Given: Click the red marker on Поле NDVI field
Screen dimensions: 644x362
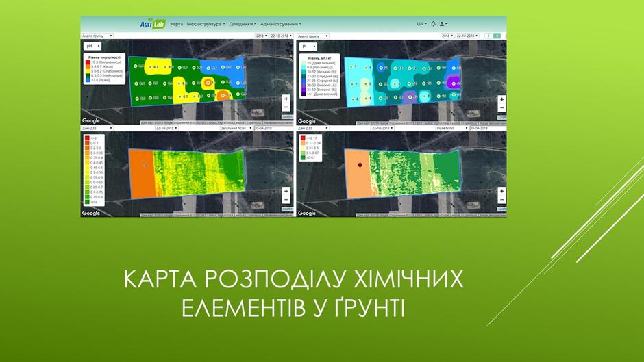Looking at the screenshot, I should (x=360, y=165).
